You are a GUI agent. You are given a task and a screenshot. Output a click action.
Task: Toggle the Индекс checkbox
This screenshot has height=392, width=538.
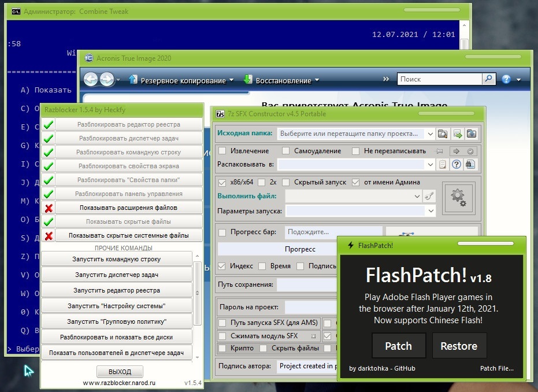click(222, 266)
